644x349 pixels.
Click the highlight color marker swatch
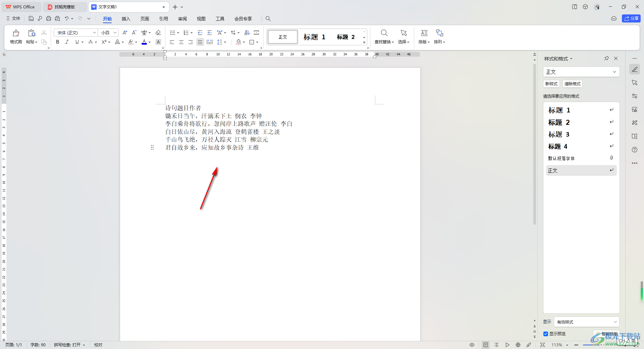pyautogui.click(x=131, y=42)
